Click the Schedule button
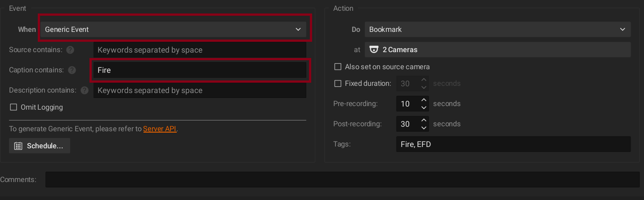644x200 pixels. click(40, 146)
